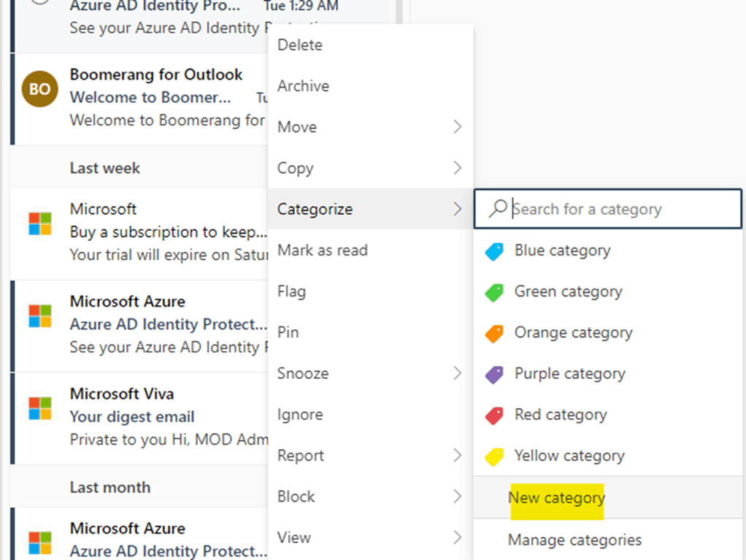Screen dimensions: 746x560
Task: Click logo next to Last week's Microsoft Azure email
Action: 40,316
